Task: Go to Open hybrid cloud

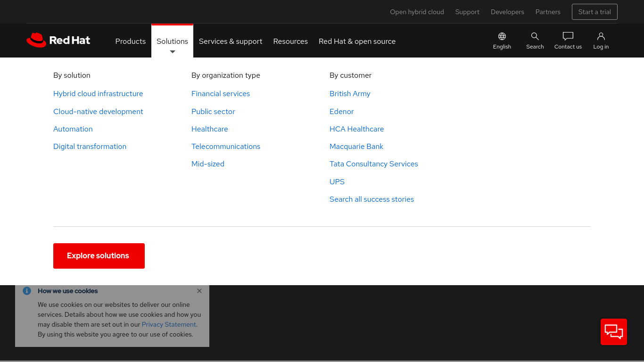Action: [417, 12]
